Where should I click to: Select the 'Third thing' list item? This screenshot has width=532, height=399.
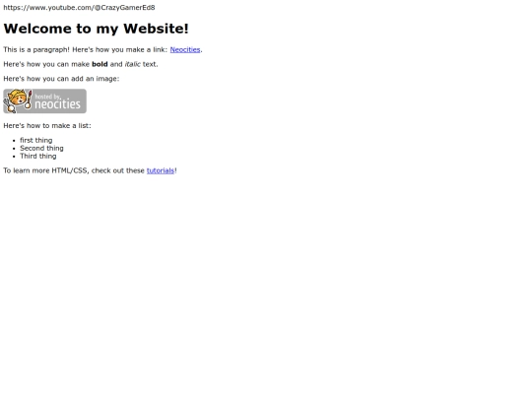38,156
